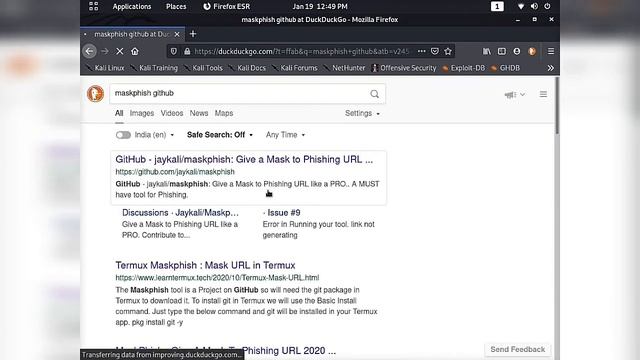
Task: Open Offensive Security bookmark
Action: tap(404, 68)
